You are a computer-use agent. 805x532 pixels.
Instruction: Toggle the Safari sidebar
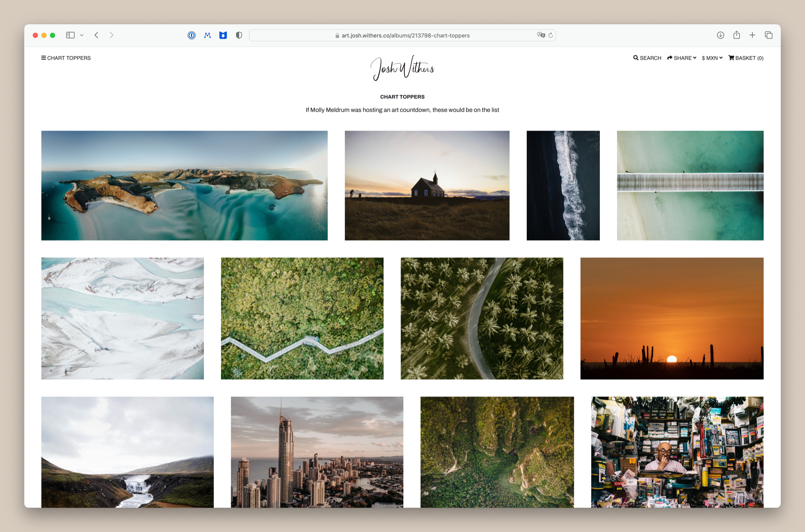point(70,35)
